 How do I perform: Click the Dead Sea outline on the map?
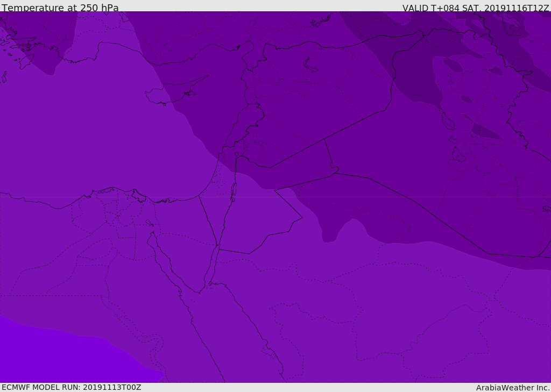coord(234,190)
